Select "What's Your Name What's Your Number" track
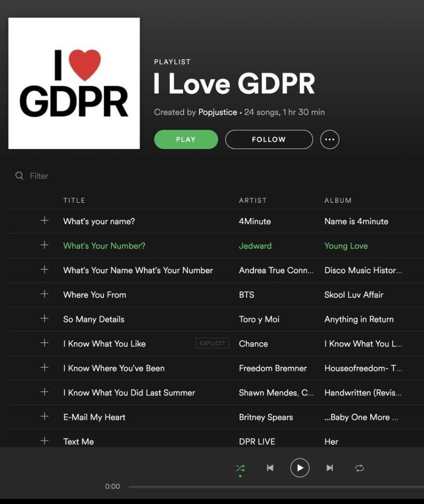 tap(138, 271)
